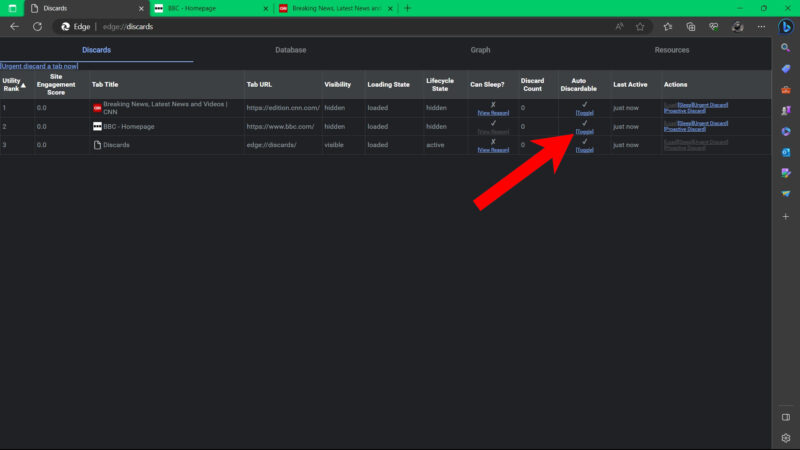Switch to the Resources tab
Viewport: 800px width, 450px height.
tap(672, 50)
